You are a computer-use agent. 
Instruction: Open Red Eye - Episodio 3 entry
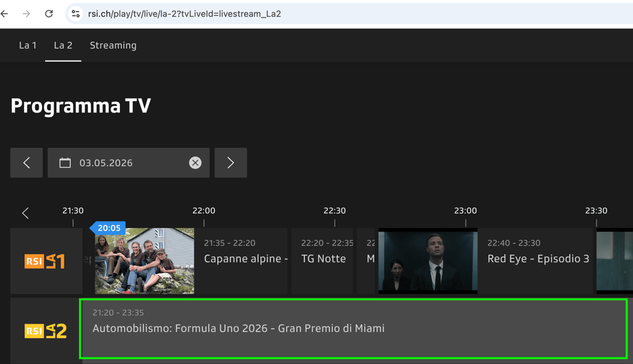[x=535, y=261]
